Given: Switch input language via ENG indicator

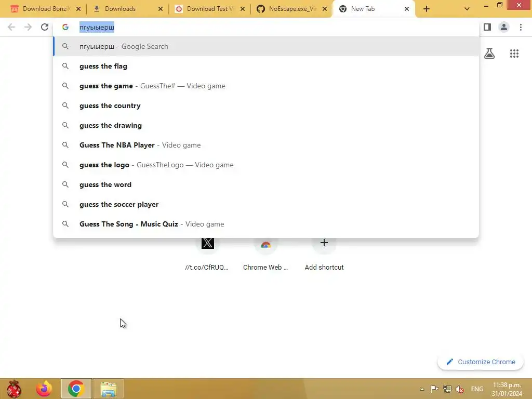Looking at the screenshot, I should click(x=477, y=389).
